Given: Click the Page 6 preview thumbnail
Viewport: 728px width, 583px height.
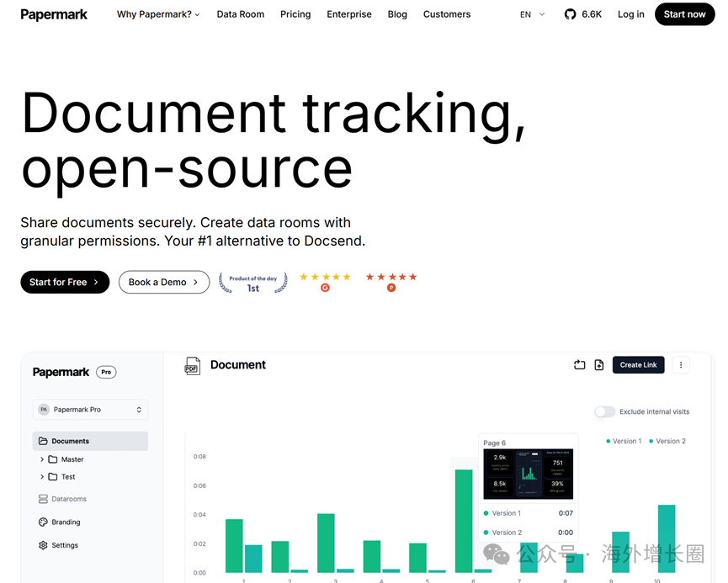Looking at the screenshot, I should tap(529, 474).
